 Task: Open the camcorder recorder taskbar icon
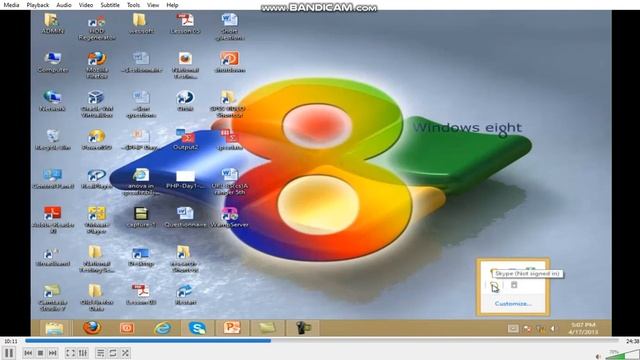(x=303, y=328)
